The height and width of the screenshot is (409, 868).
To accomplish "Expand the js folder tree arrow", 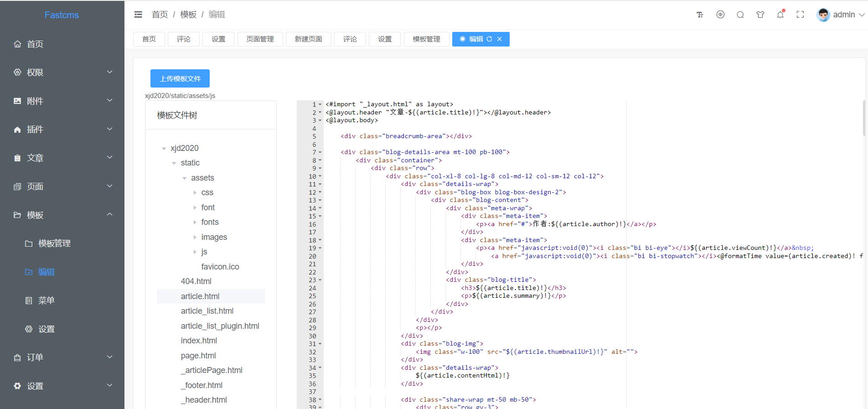I will point(195,252).
